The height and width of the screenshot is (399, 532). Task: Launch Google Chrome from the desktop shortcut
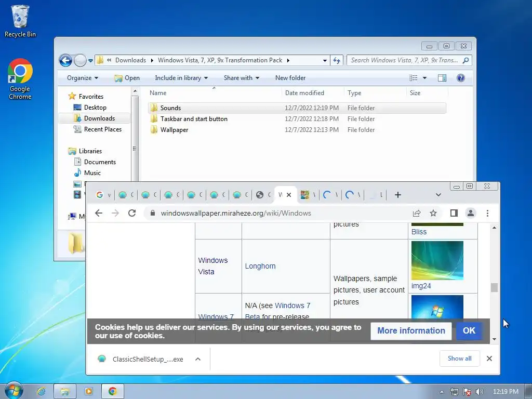click(x=20, y=79)
